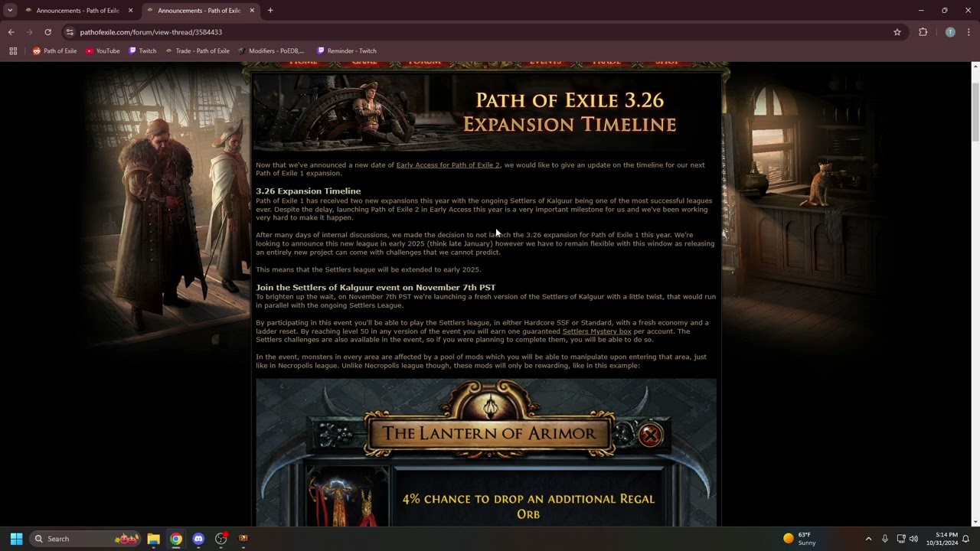Click the 3.26 Expansion Timeline heading

[308, 191]
